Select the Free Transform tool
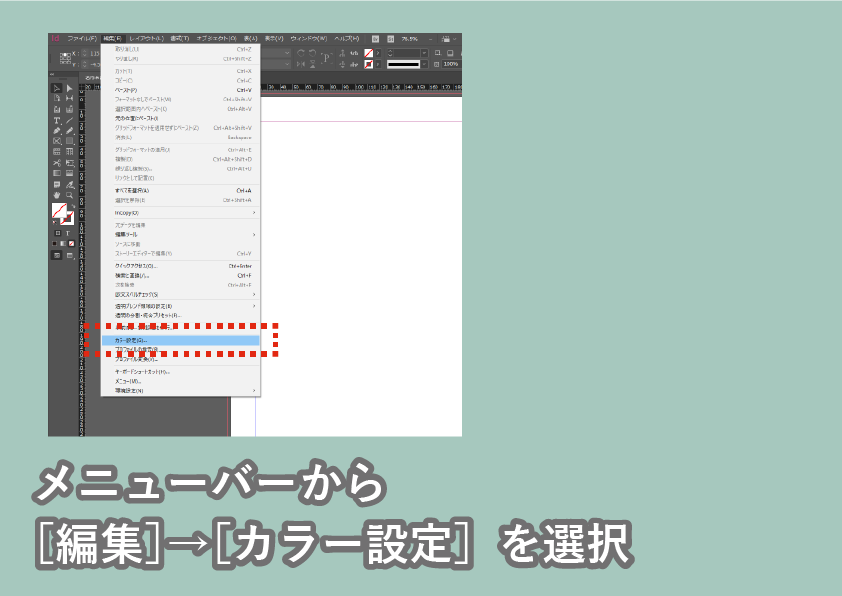 (x=69, y=163)
